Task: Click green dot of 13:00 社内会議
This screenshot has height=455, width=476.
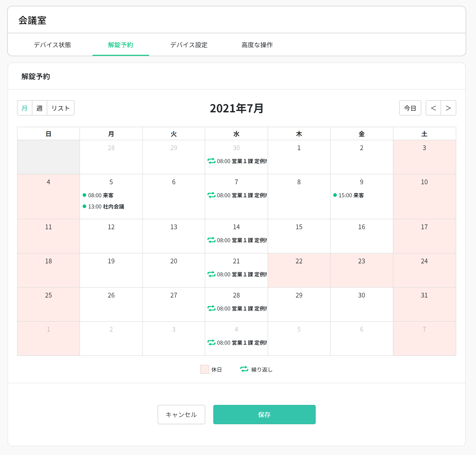Action: (84, 206)
